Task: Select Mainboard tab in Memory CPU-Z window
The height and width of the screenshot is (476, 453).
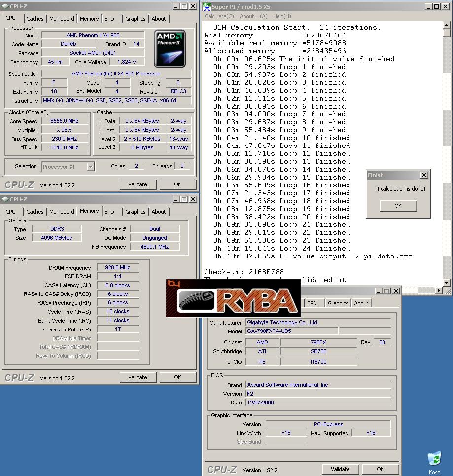Action: (62, 212)
